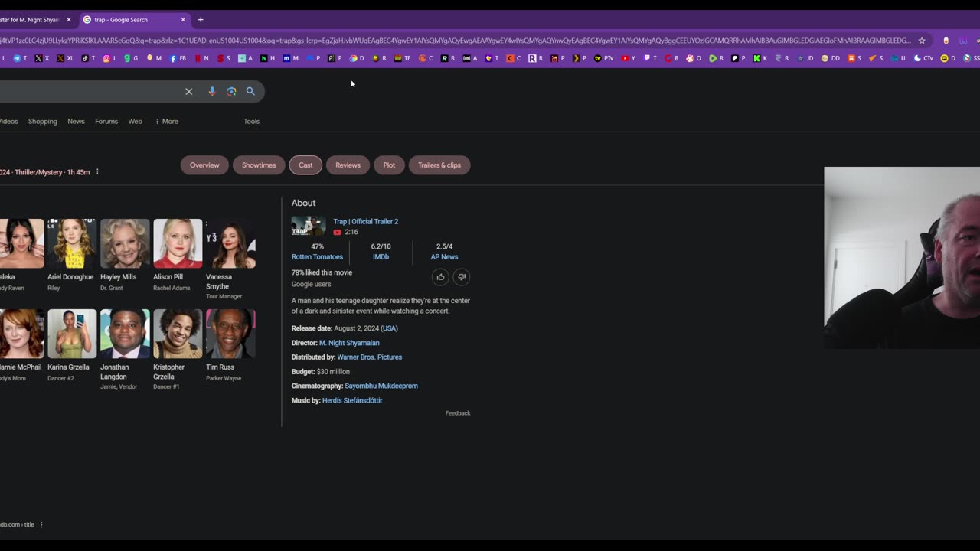Open the Tim Russ cast photo

click(230, 334)
